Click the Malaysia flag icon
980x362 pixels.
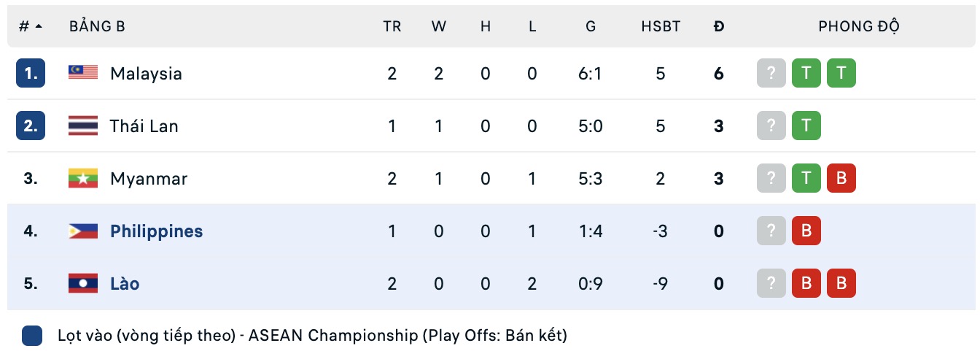coord(83,73)
